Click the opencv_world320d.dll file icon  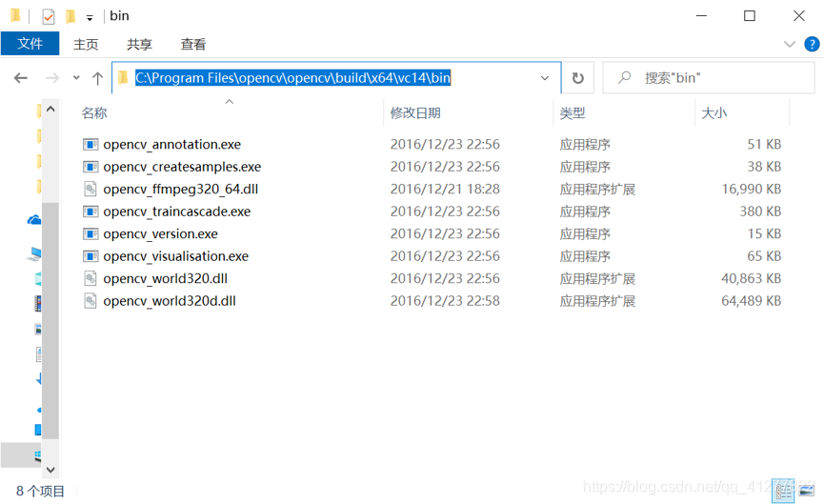coord(90,301)
